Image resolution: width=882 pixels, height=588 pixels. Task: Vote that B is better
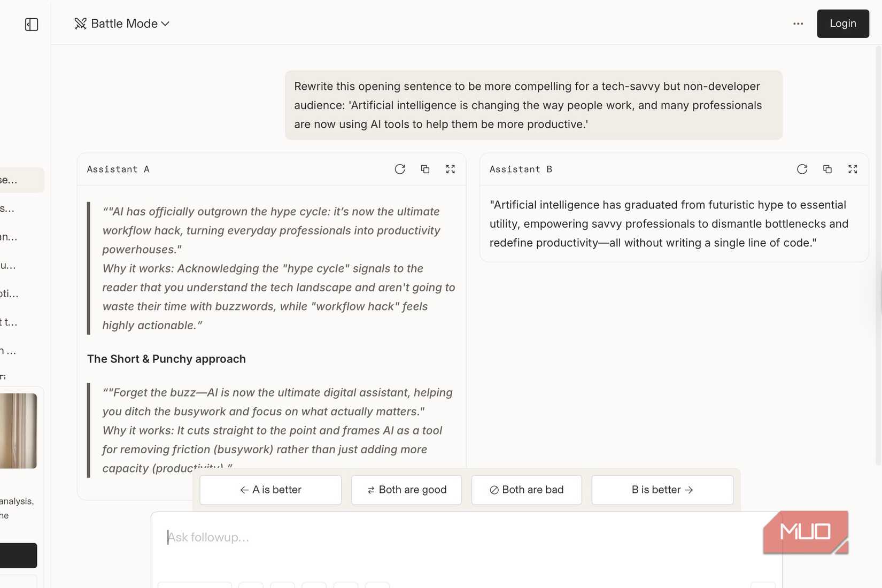coord(662,489)
